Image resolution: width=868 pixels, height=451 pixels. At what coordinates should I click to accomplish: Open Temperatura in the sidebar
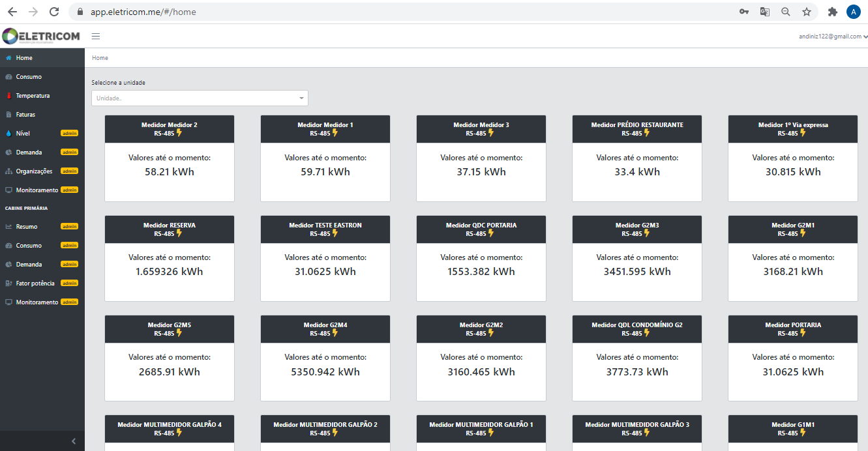point(42,96)
